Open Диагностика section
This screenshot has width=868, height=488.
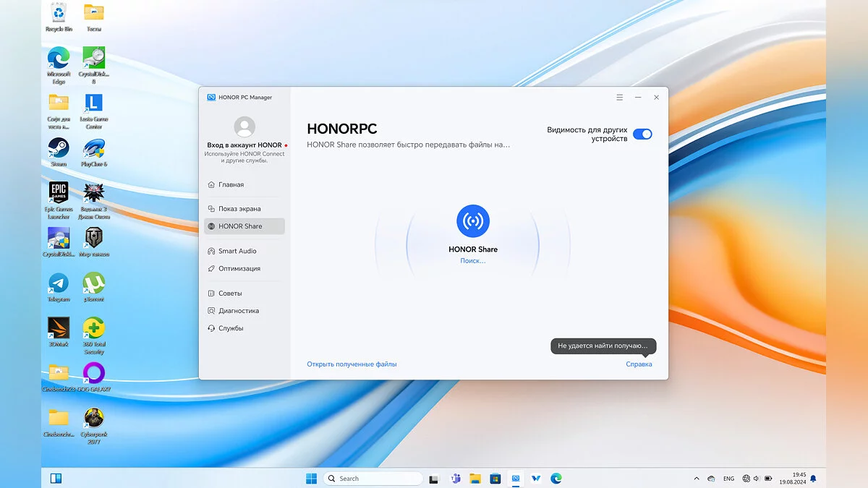pos(238,311)
